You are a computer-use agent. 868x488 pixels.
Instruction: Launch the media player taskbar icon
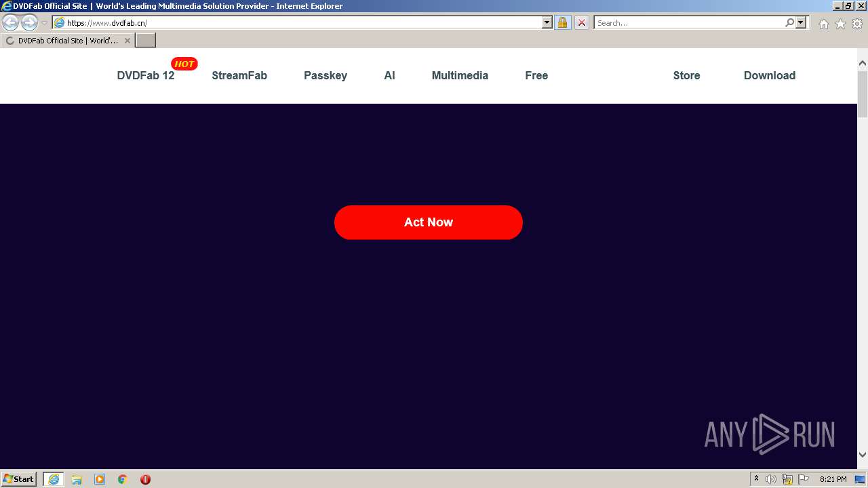click(100, 479)
